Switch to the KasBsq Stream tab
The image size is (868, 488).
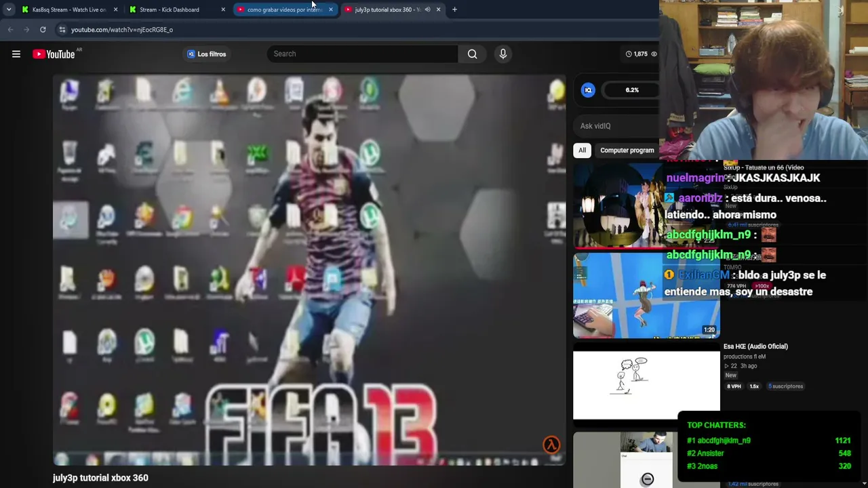pyautogui.click(x=68, y=9)
